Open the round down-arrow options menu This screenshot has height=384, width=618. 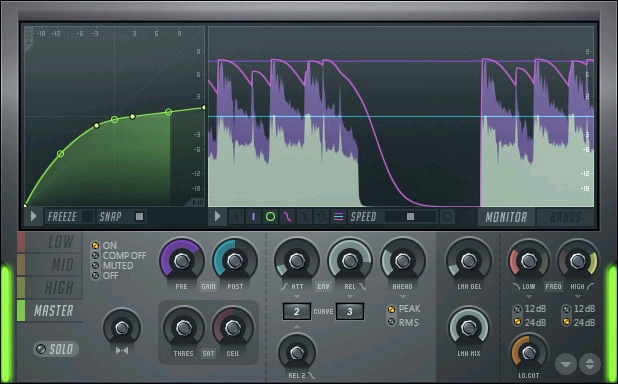566,363
